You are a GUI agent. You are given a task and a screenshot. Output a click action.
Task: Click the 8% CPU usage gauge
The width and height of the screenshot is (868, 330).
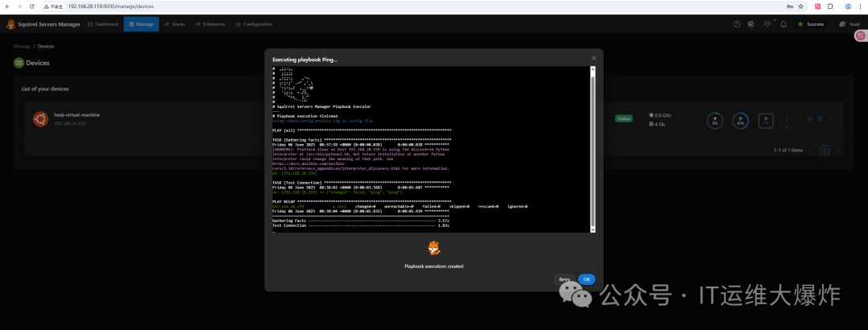[714, 121]
